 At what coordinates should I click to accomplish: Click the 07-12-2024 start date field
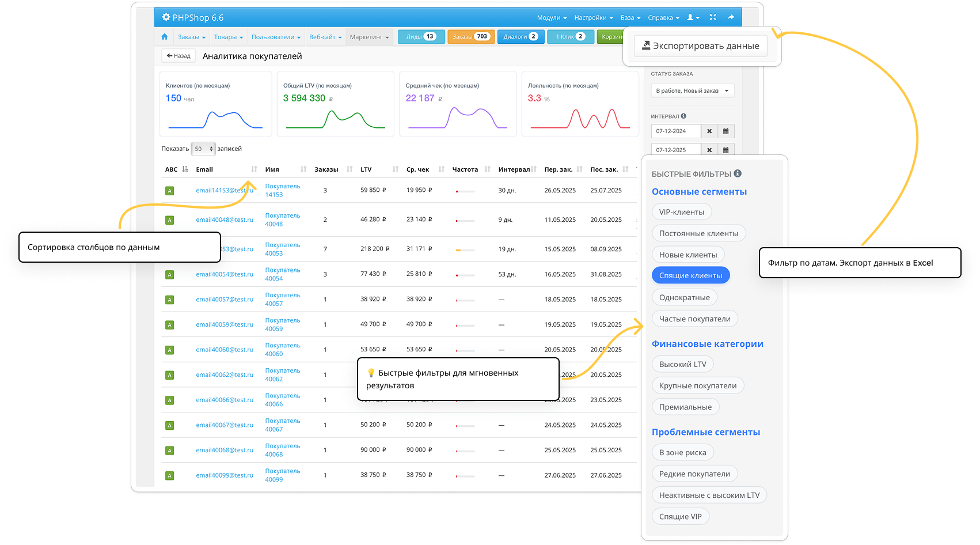[x=675, y=131]
